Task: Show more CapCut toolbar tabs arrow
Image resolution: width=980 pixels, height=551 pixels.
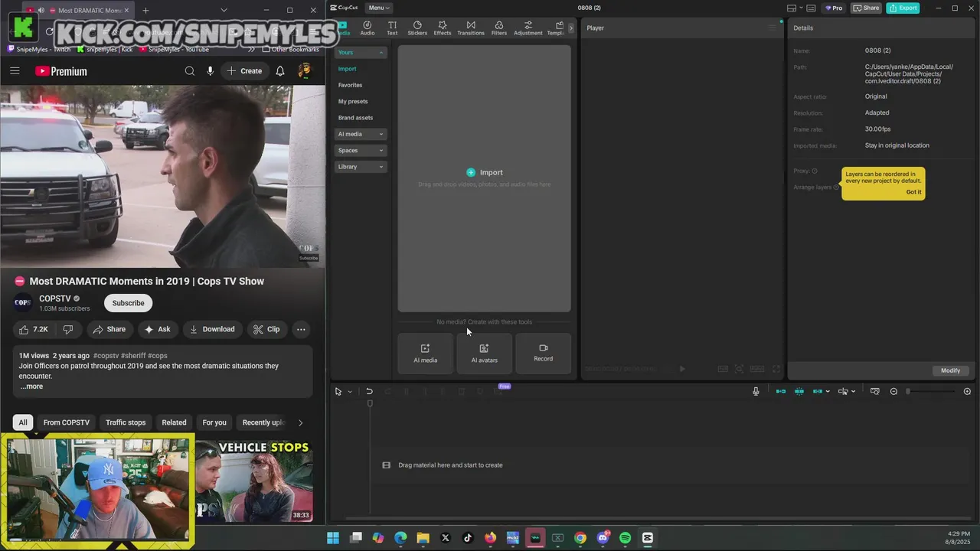Action: click(x=570, y=28)
